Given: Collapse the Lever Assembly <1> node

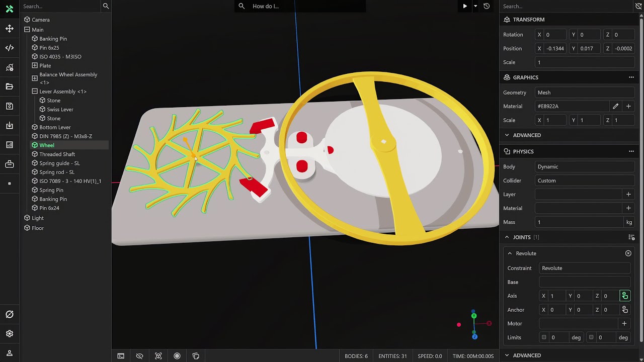Looking at the screenshot, I should (x=35, y=92).
